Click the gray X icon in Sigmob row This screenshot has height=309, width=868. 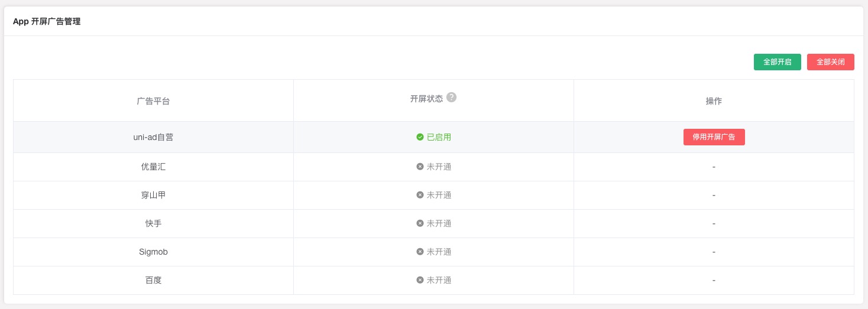pyautogui.click(x=420, y=252)
